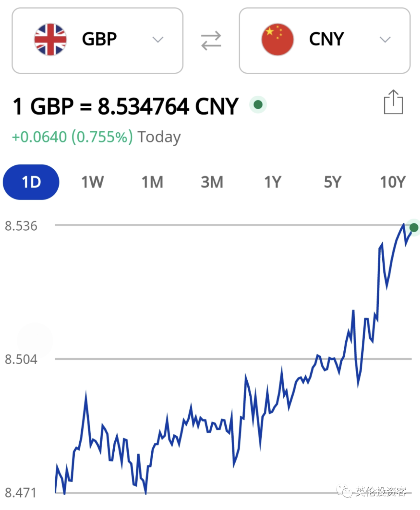
Task: Select the green endpoint dot on the chart
Action: click(x=414, y=228)
